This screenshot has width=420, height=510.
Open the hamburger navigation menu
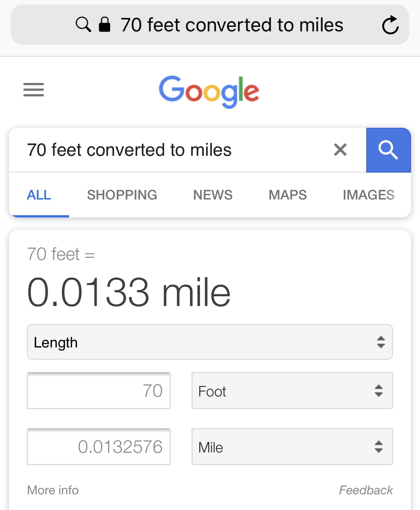point(33,90)
